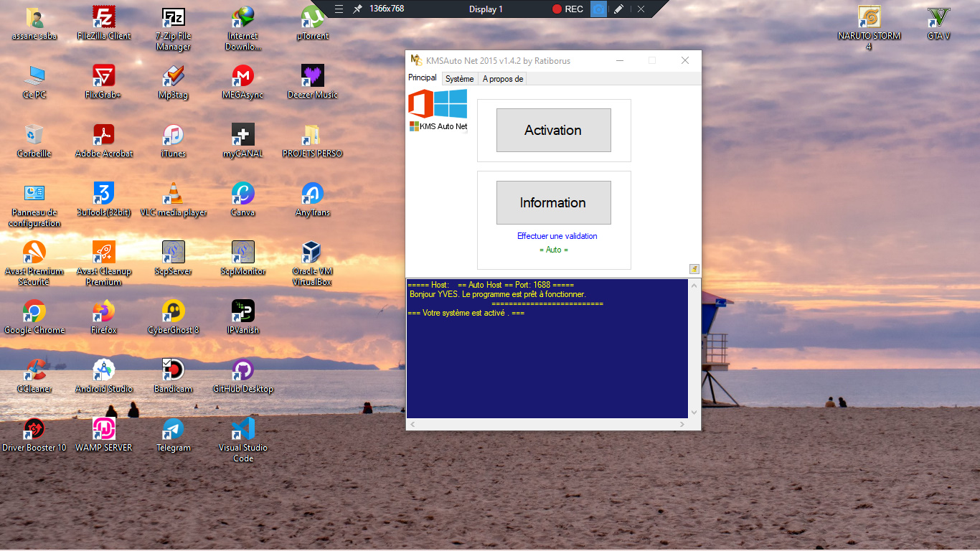Viewport: 980px width, 551px height.
Task: Launch 3uTools(32bit) shortcut
Action: 104,200
